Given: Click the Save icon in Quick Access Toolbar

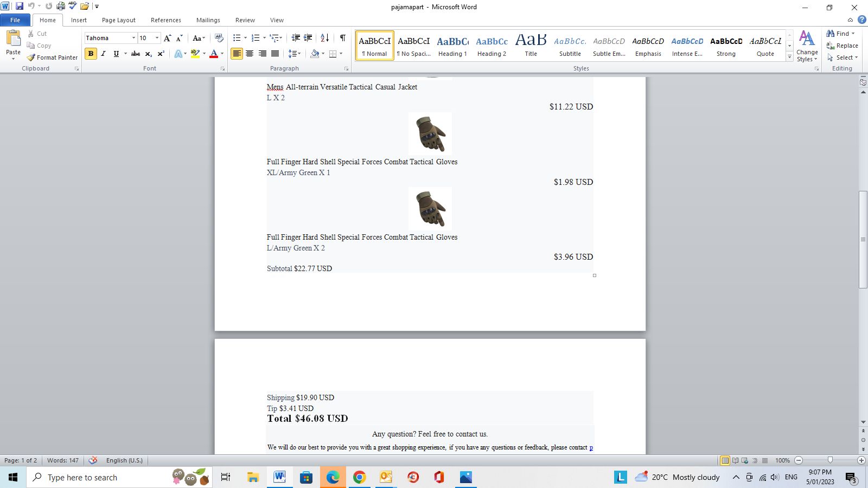Looking at the screenshot, I should click(x=20, y=7).
